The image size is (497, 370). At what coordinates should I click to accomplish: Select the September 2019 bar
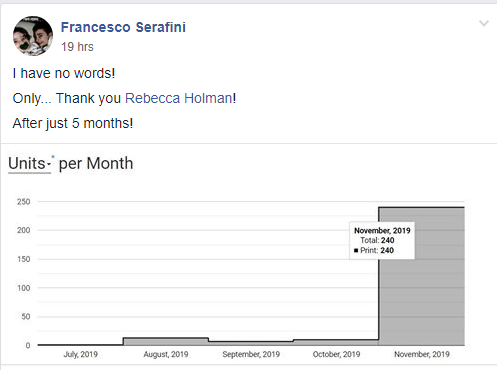pyautogui.click(x=251, y=343)
